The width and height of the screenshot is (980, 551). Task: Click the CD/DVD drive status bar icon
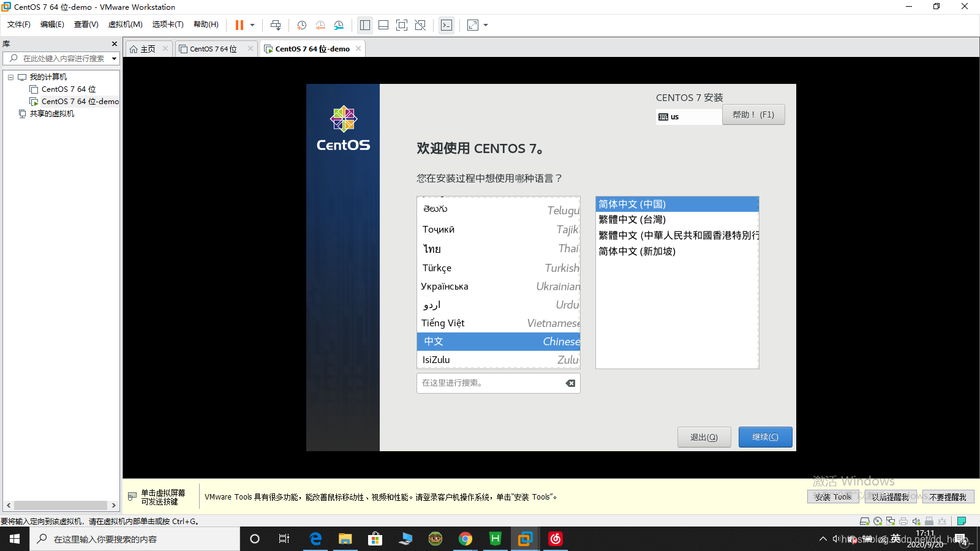click(x=878, y=522)
